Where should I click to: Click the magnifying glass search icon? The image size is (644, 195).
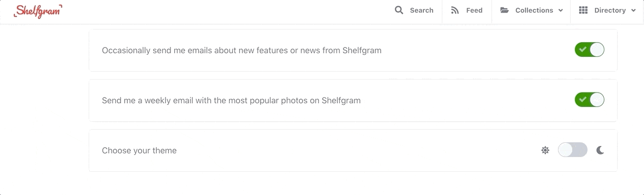399,10
